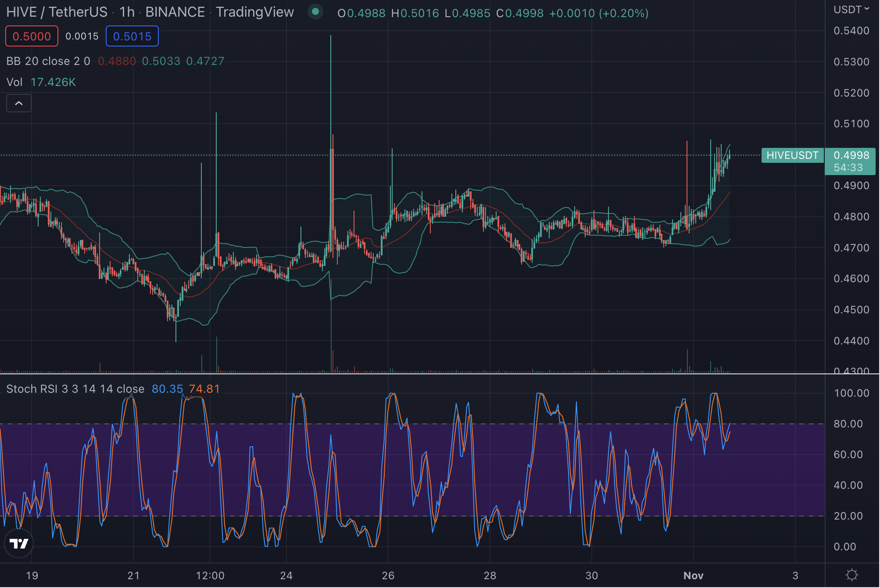Click the 12:00 label on the time axis
Image resolution: width=880 pixels, height=588 pixels.
210,575
